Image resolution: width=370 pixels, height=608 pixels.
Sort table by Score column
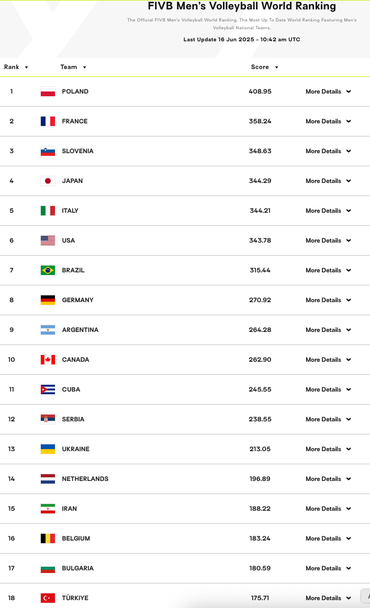pyautogui.click(x=265, y=67)
